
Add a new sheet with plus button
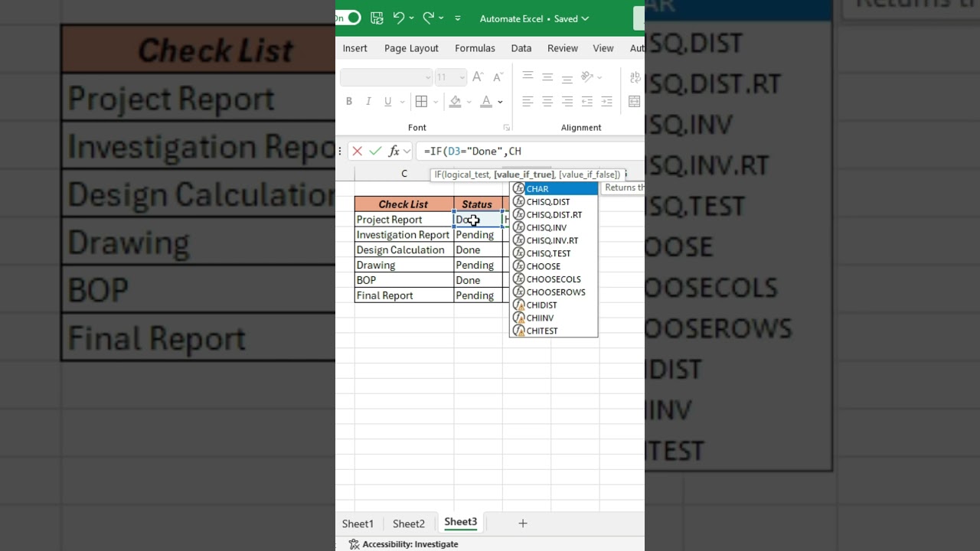click(x=523, y=523)
